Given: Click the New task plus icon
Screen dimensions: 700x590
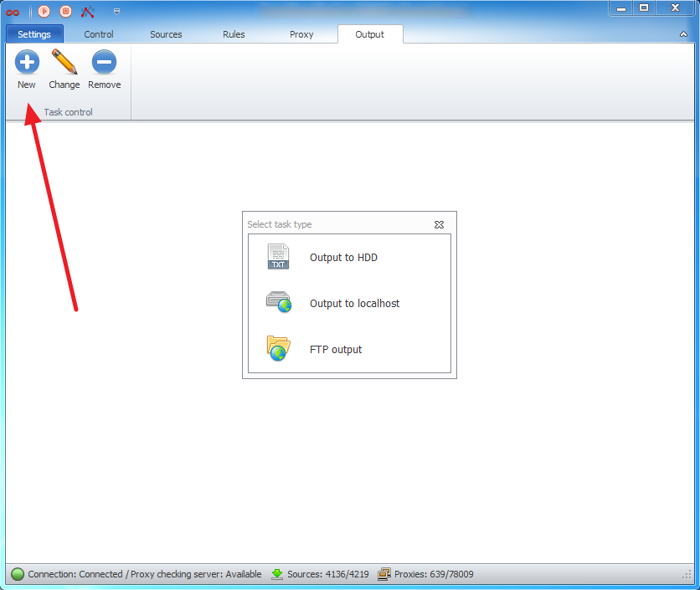Looking at the screenshot, I should tap(27, 62).
